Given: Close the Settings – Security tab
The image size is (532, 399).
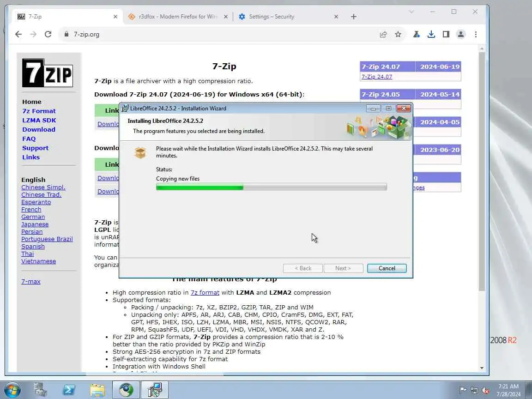Looking at the screenshot, I should point(336,17).
